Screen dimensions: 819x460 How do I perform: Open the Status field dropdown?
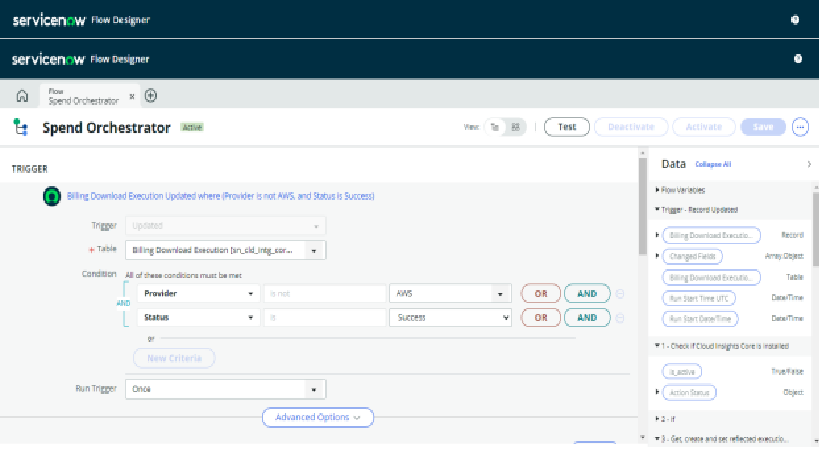(198, 317)
